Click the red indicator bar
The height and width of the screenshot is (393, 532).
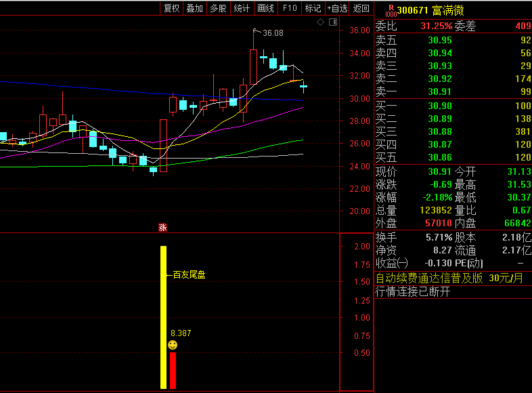[x=173, y=371]
